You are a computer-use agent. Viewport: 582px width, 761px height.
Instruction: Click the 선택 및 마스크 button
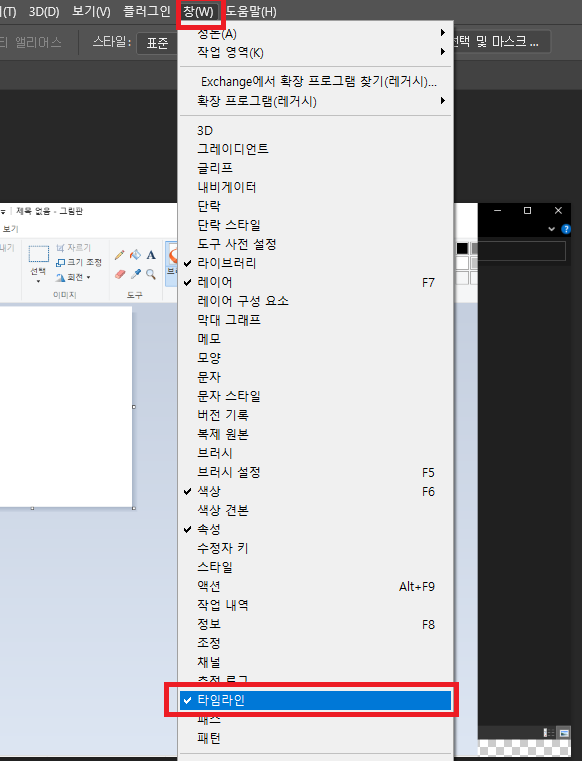click(x=501, y=42)
